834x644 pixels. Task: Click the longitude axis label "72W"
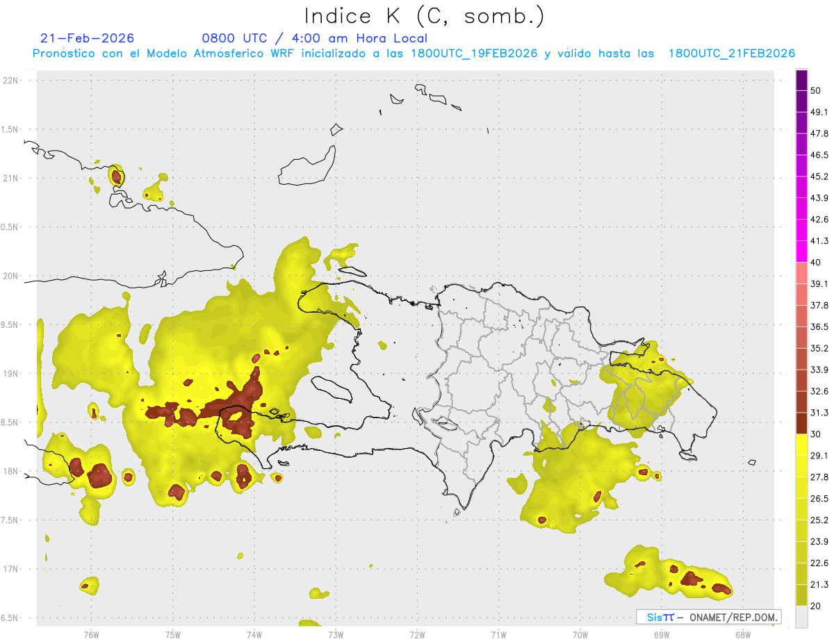(x=417, y=634)
